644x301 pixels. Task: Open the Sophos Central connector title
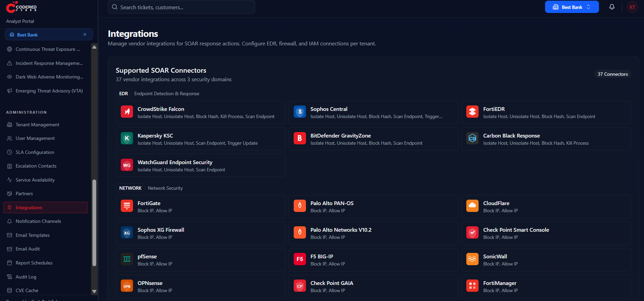click(x=329, y=109)
